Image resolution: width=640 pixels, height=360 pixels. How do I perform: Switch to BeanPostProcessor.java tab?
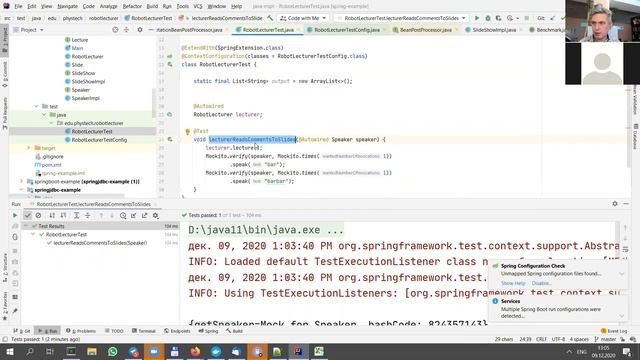[x=425, y=30]
